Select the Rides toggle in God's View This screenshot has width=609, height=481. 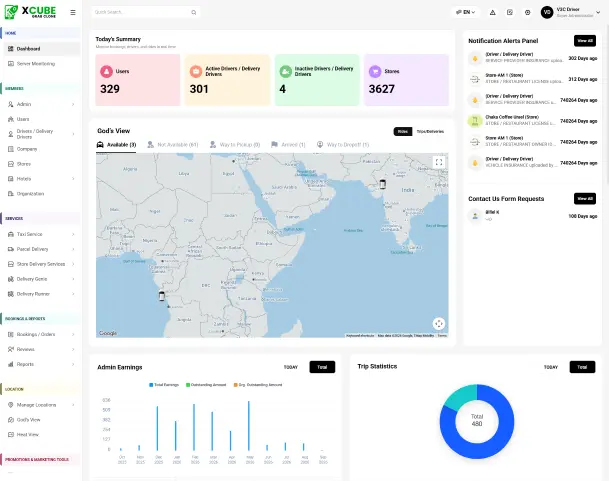click(403, 132)
